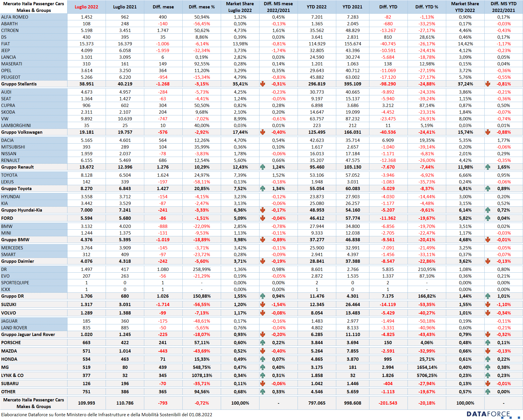Click the DACIA row label
The height and width of the screenshot is (420, 523).
click(x=7, y=140)
